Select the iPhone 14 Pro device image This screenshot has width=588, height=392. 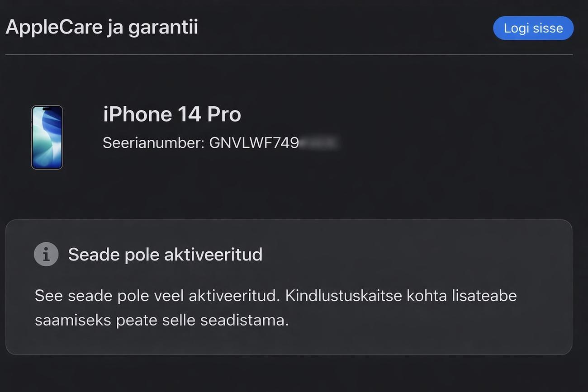coord(47,137)
